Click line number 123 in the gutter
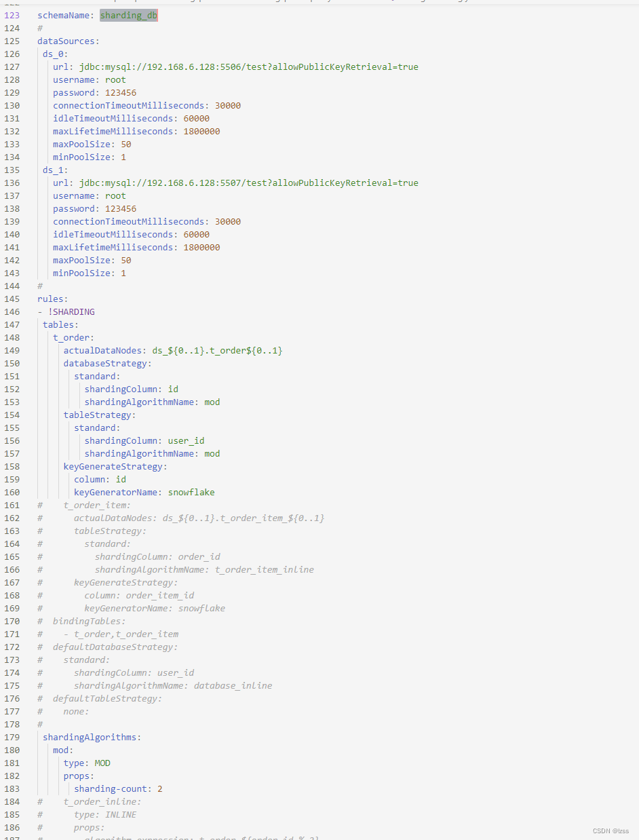Screen dimensions: 639x840 tap(12, 15)
